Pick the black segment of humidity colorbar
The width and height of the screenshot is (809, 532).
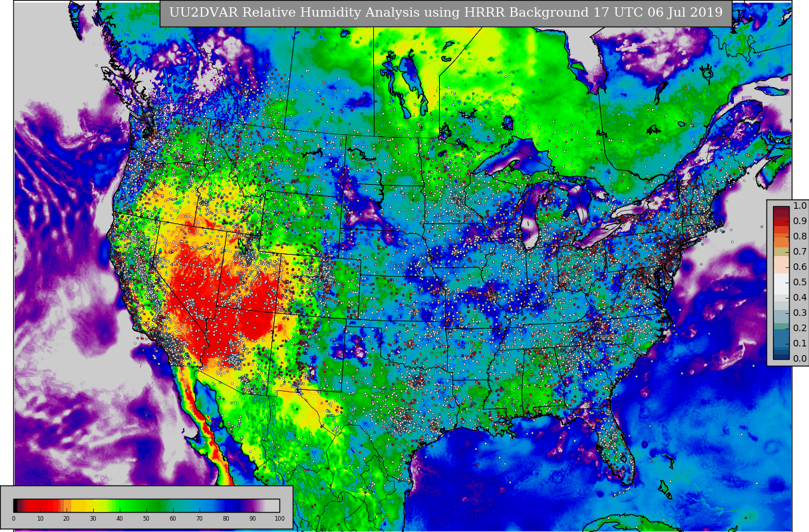point(15,505)
